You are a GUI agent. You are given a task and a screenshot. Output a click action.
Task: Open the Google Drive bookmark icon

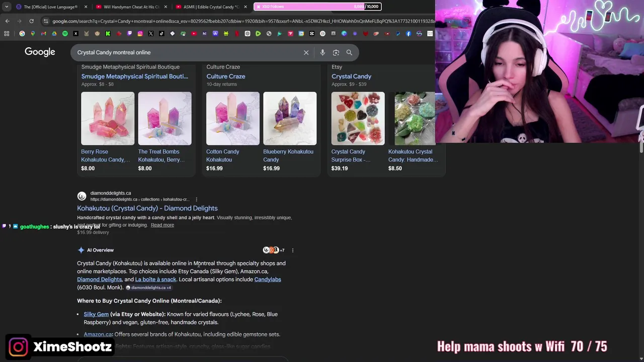pyautogui.click(x=54, y=34)
